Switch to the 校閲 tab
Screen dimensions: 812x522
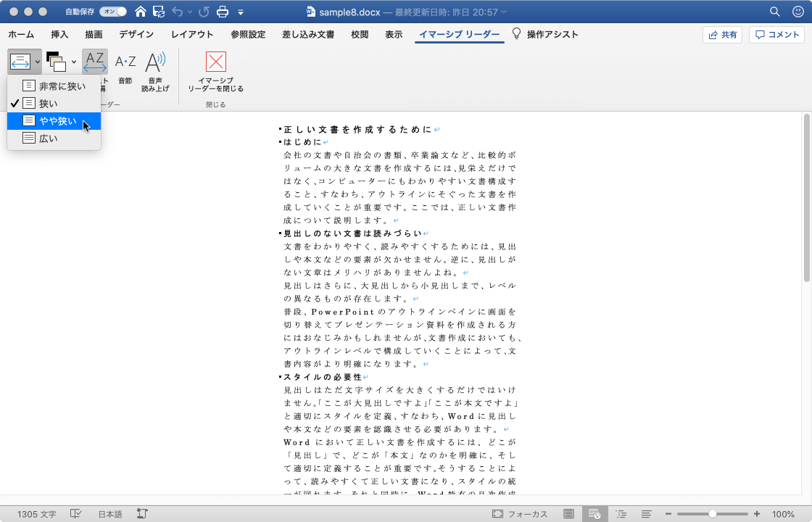360,34
